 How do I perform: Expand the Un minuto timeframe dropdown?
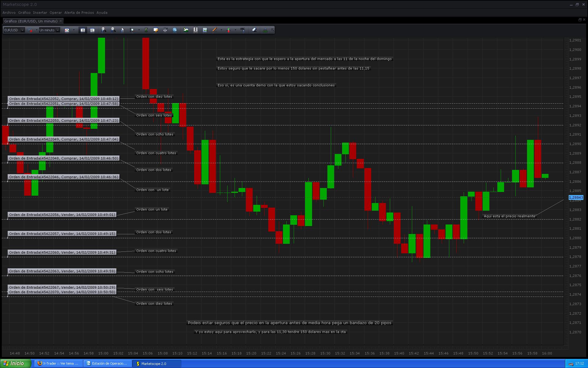(58, 30)
